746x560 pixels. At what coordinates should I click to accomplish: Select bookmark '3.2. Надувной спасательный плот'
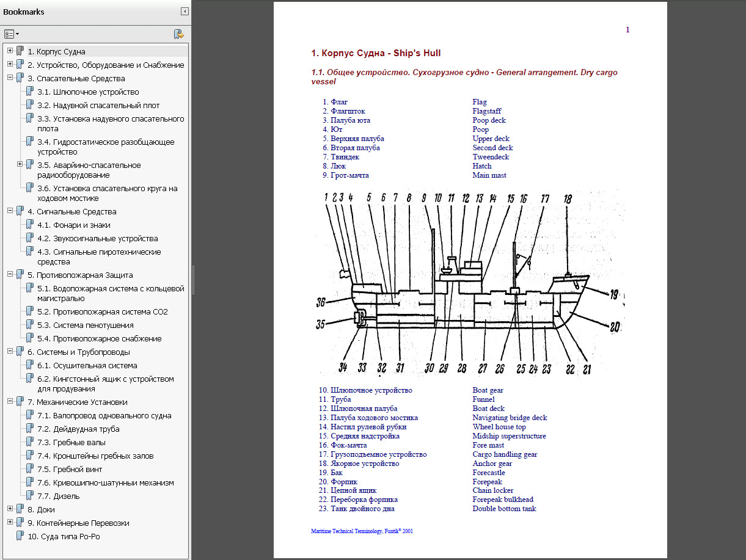(98, 105)
